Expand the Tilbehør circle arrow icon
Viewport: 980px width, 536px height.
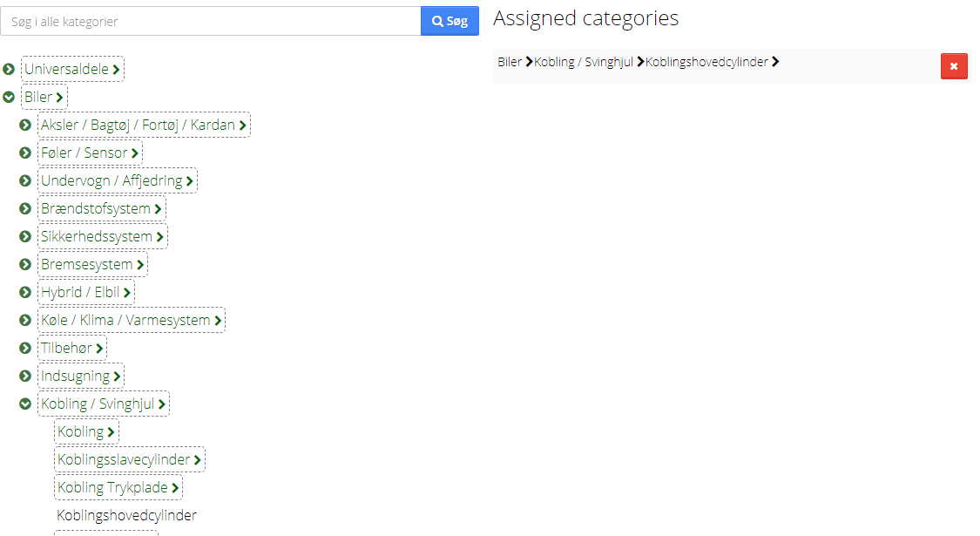[25, 348]
